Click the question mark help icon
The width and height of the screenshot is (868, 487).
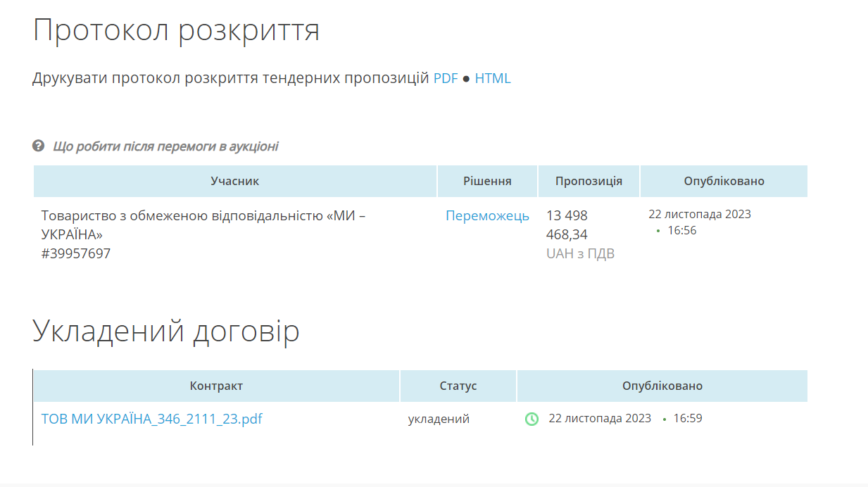pos(39,146)
